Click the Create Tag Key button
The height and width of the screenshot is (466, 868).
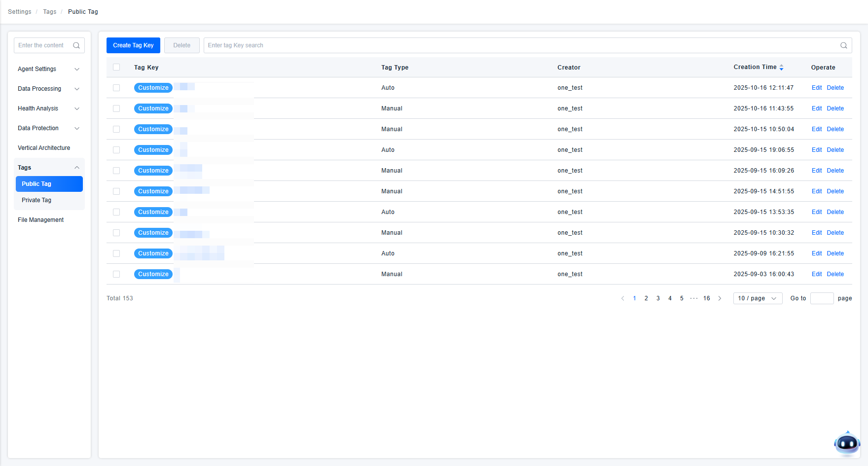[x=133, y=45]
